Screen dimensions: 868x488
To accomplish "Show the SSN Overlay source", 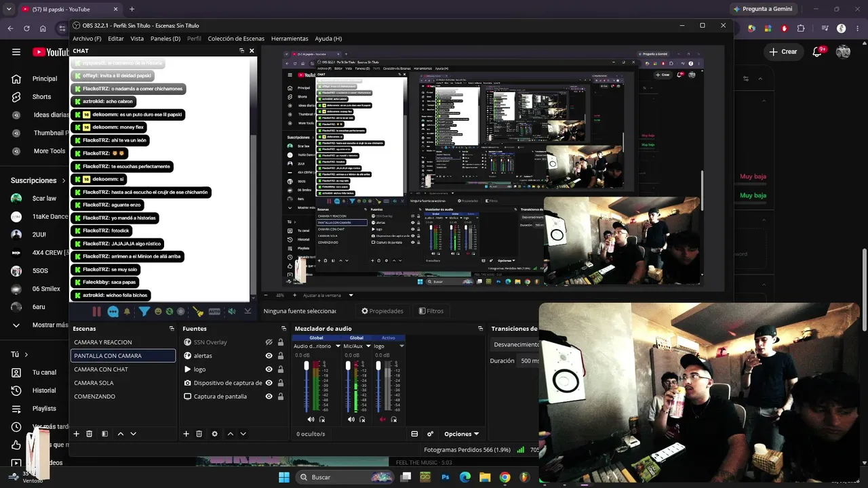I will coord(269,342).
